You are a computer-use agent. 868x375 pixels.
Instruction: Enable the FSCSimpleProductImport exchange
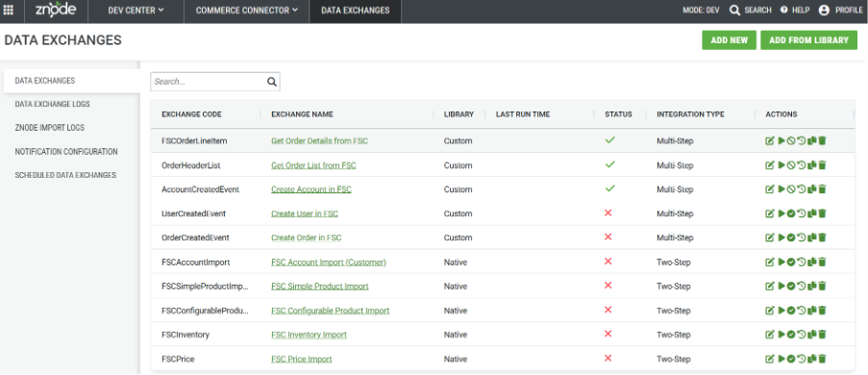(x=791, y=287)
